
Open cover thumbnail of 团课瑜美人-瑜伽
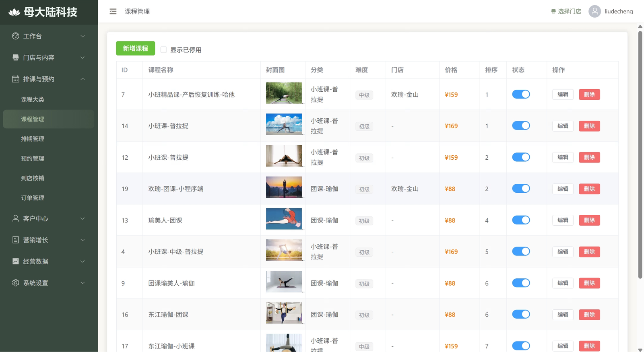[x=284, y=282]
